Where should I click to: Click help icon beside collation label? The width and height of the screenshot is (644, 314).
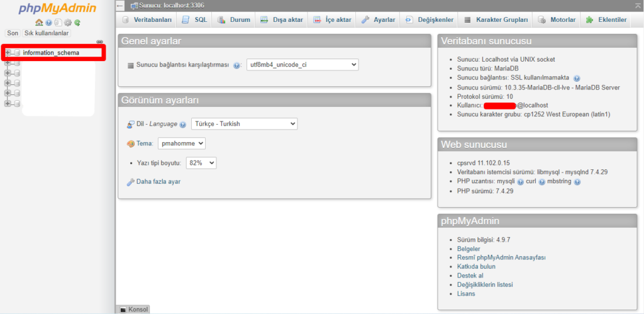[237, 65]
